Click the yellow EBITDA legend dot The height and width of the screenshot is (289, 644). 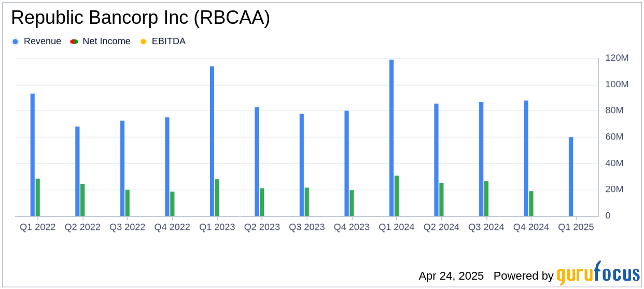143,42
